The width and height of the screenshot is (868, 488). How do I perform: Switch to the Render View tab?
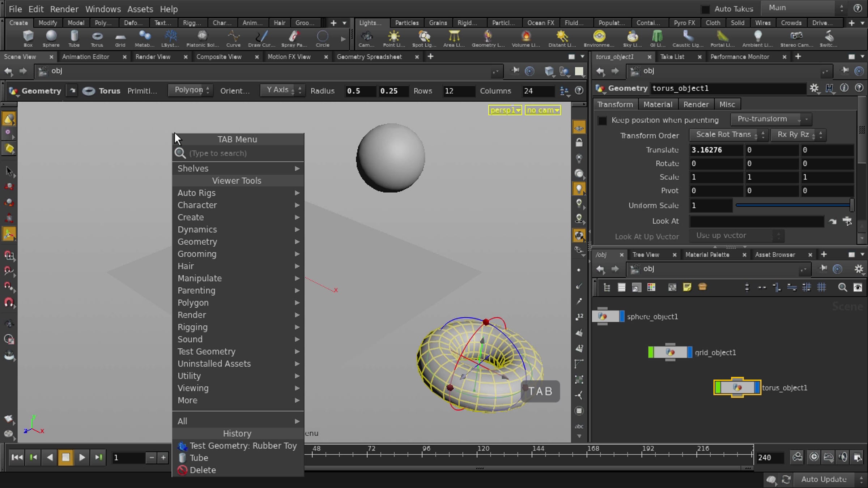(153, 57)
